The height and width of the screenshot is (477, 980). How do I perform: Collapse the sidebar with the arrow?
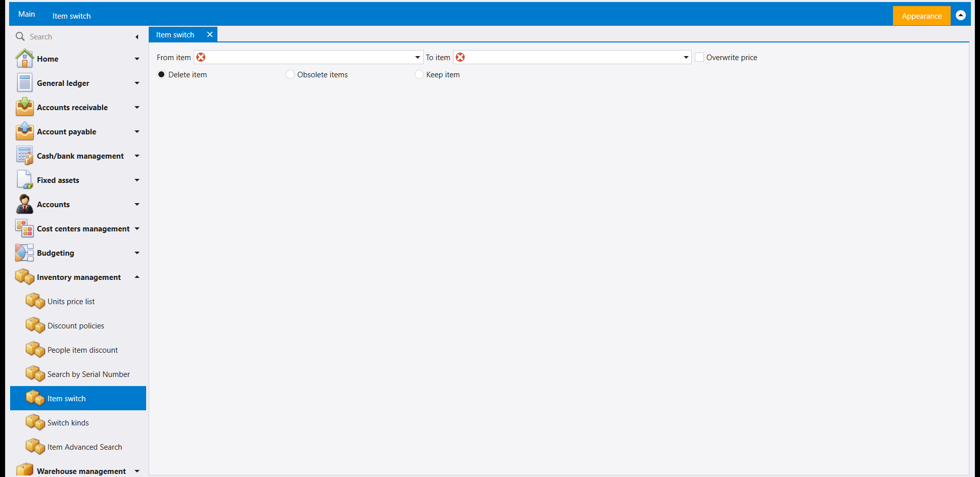click(x=137, y=37)
